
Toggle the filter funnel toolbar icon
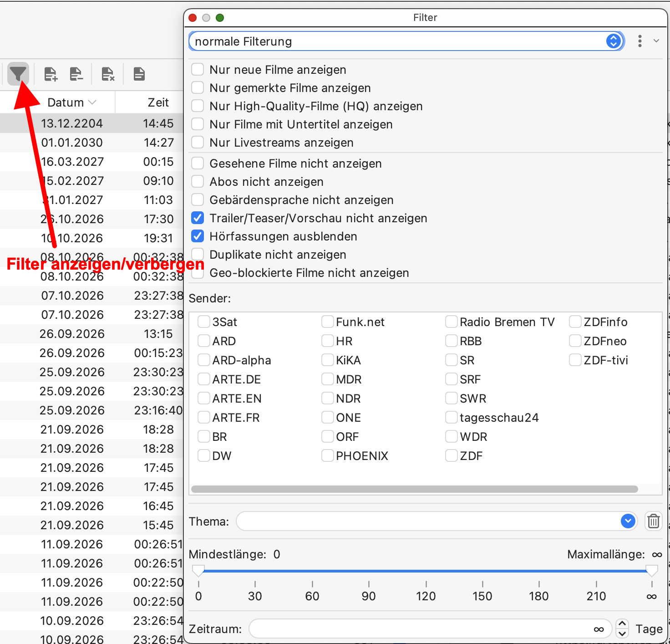(x=18, y=74)
